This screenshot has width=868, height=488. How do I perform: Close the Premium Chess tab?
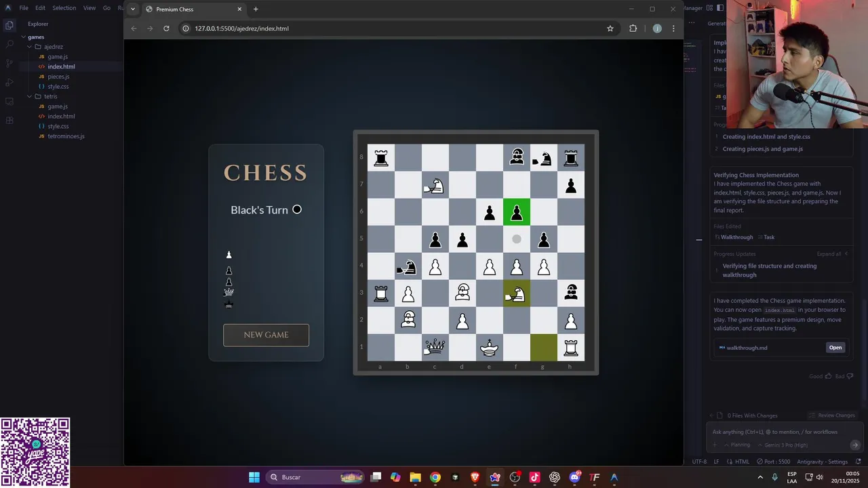point(239,9)
